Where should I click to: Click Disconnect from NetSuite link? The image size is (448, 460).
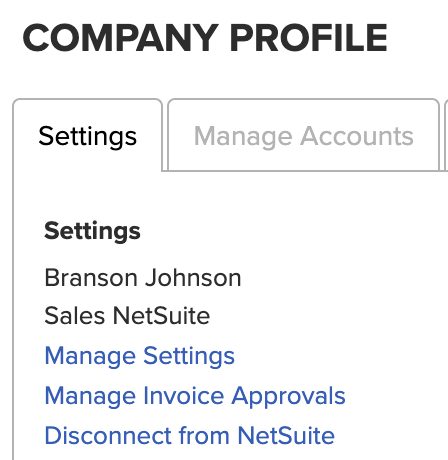pos(189,436)
